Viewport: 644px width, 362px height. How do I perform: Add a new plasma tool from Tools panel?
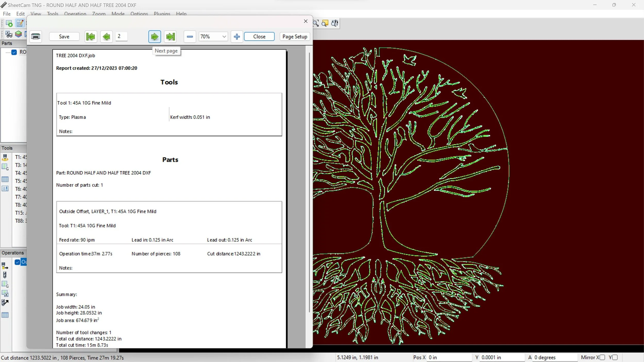[x=5, y=157]
